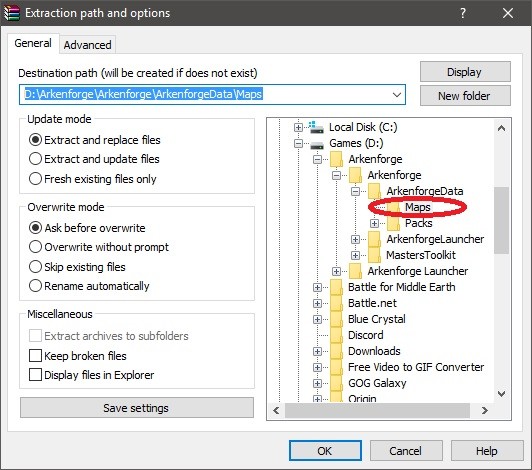Select the Discord folder icon
Screen dimensions: 532x470
click(336, 335)
